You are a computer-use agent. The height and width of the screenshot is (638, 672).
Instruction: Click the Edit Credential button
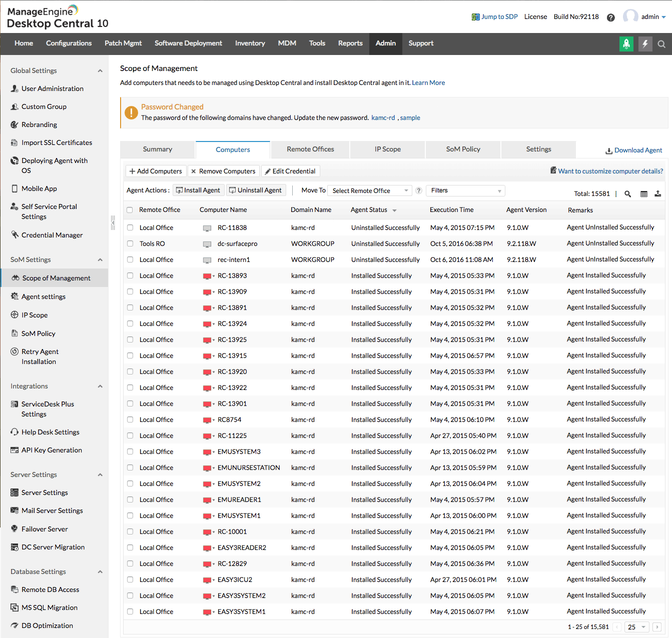coord(290,171)
